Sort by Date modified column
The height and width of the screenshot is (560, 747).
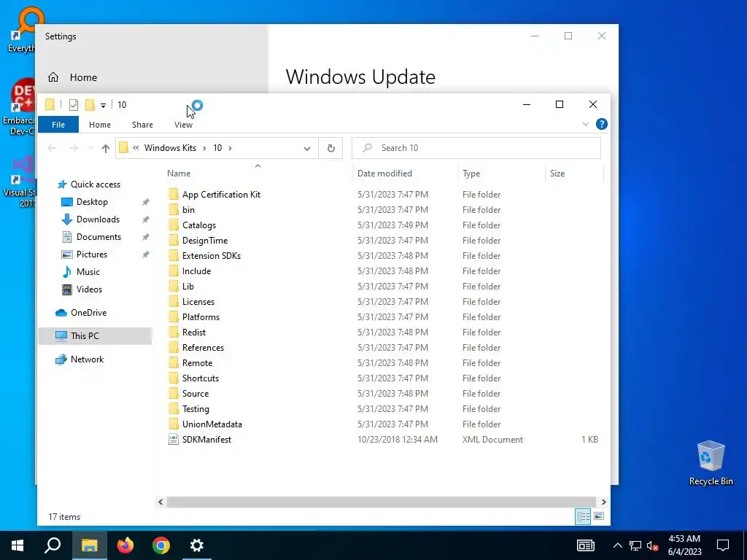(x=384, y=174)
